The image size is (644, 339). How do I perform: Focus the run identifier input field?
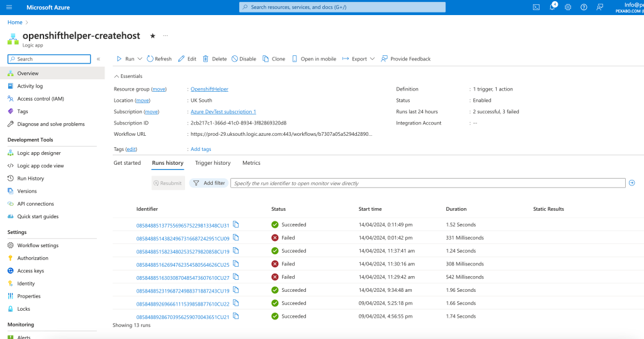(428, 183)
